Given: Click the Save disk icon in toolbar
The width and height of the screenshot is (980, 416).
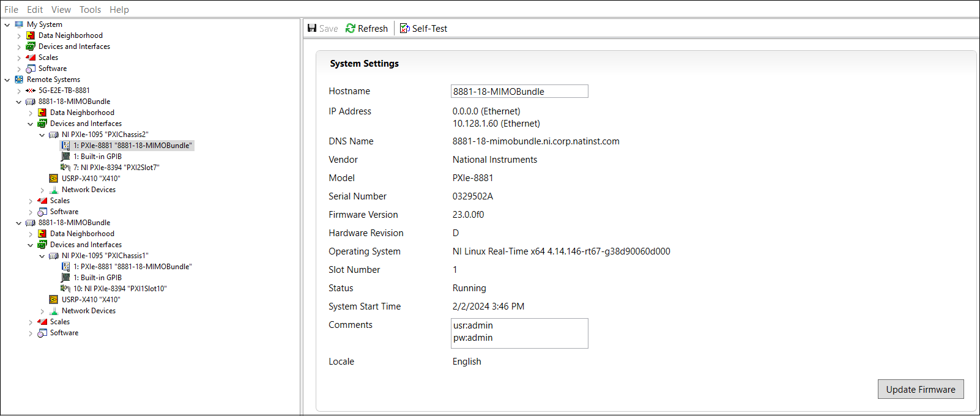Looking at the screenshot, I should click(312, 28).
